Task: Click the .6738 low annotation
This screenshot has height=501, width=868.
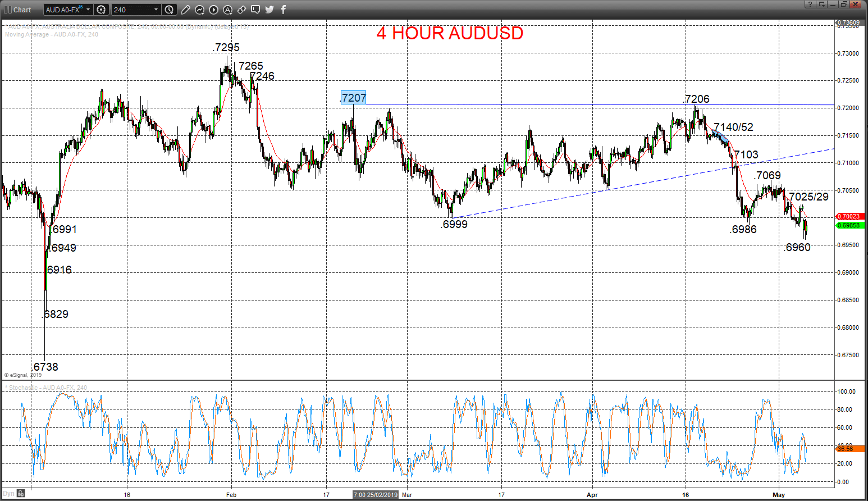Action: point(45,367)
